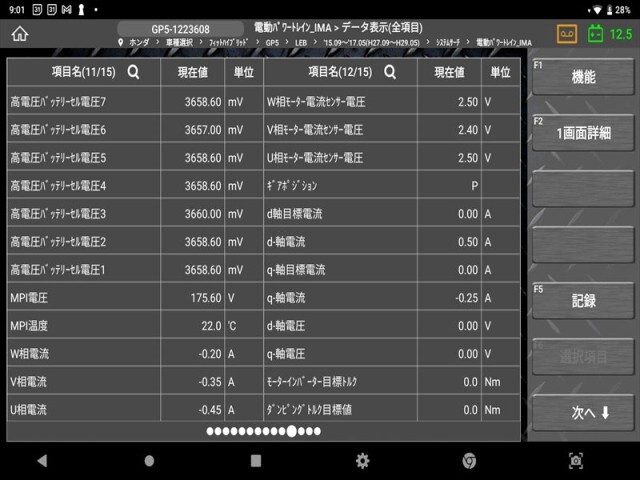Select the d-軸電流 row
This screenshot has width=640, height=480.
coord(392,242)
